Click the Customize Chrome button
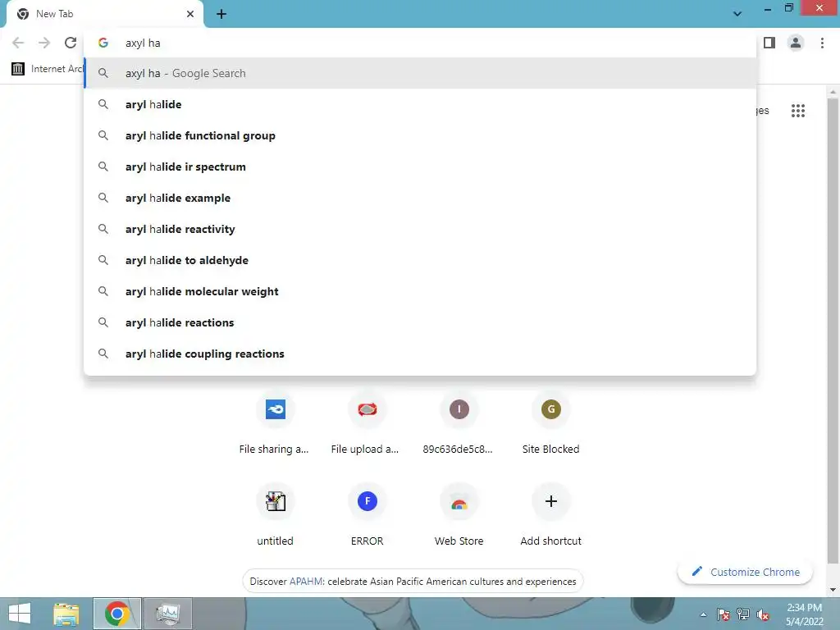 [x=745, y=572]
